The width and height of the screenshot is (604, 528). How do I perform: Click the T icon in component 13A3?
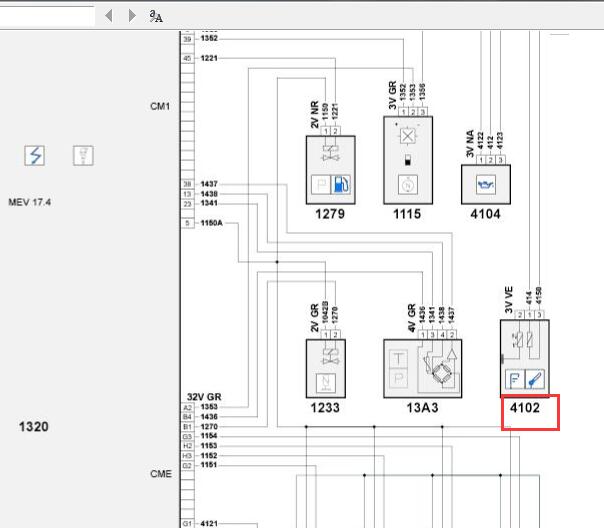398,359
